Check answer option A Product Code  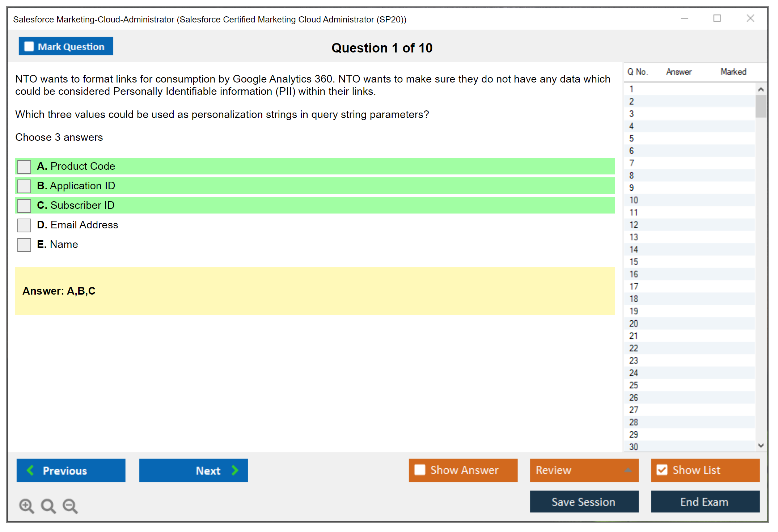(24, 166)
